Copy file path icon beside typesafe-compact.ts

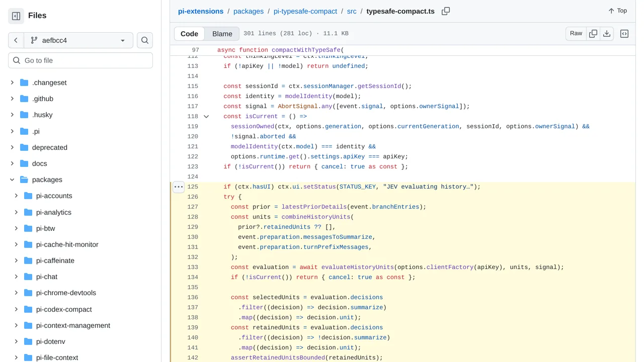click(x=446, y=11)
